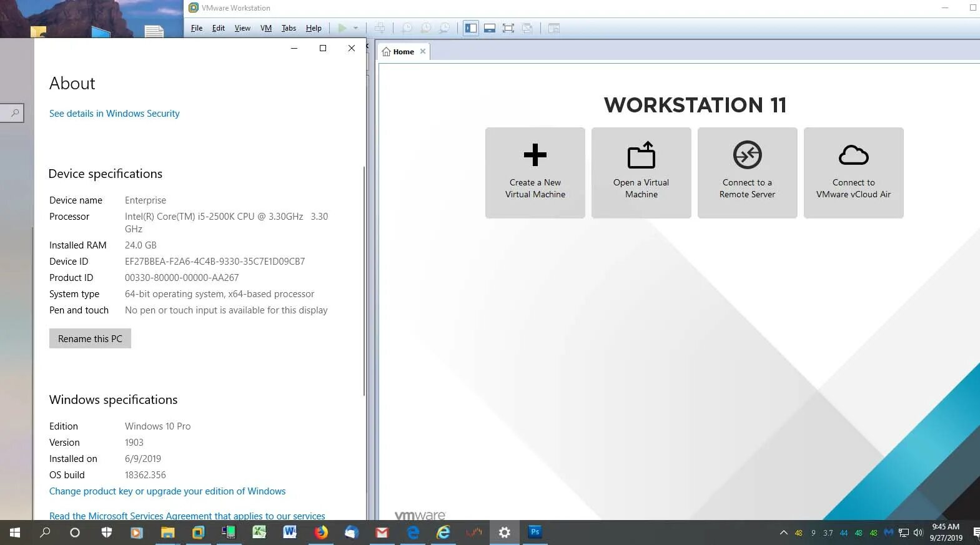
Task: Click Connect to VMware vCloud Air tile
Action: pos(854,173)
